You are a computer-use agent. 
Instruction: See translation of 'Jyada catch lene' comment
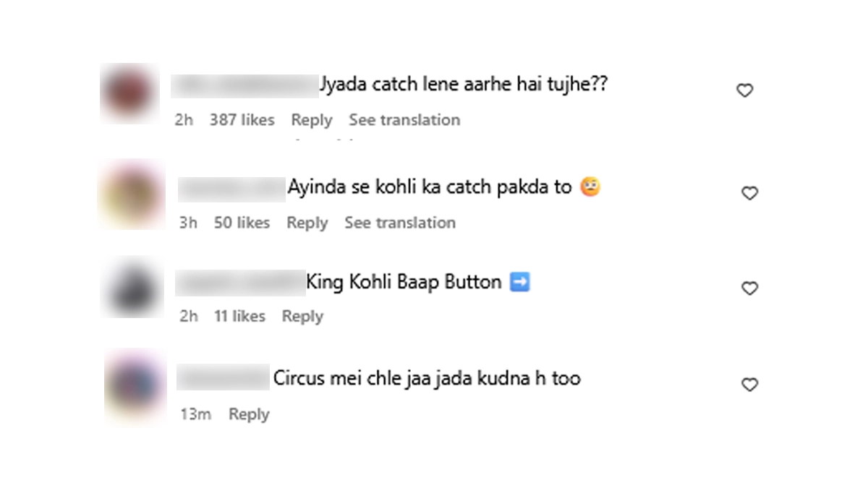(x=404, y=120)
